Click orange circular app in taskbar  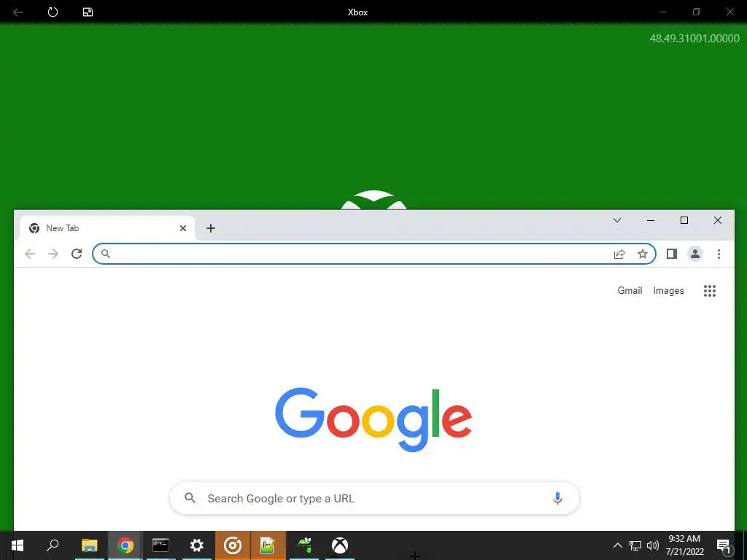pos(233,545)
